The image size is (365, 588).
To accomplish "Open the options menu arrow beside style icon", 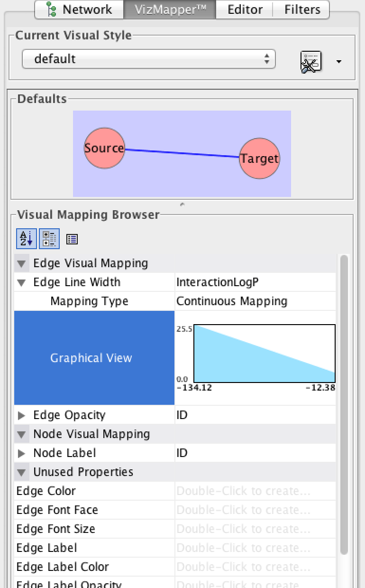I will (x=338, y=62).
